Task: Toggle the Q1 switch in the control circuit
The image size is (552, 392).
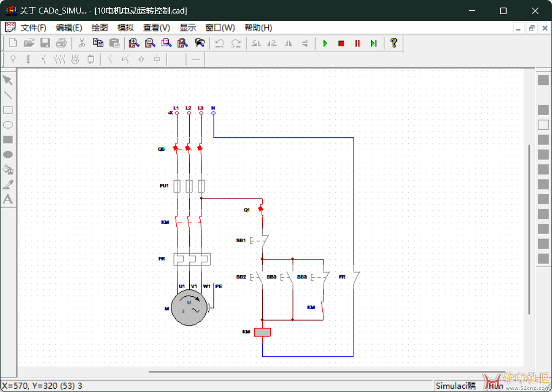Action: 260,209
